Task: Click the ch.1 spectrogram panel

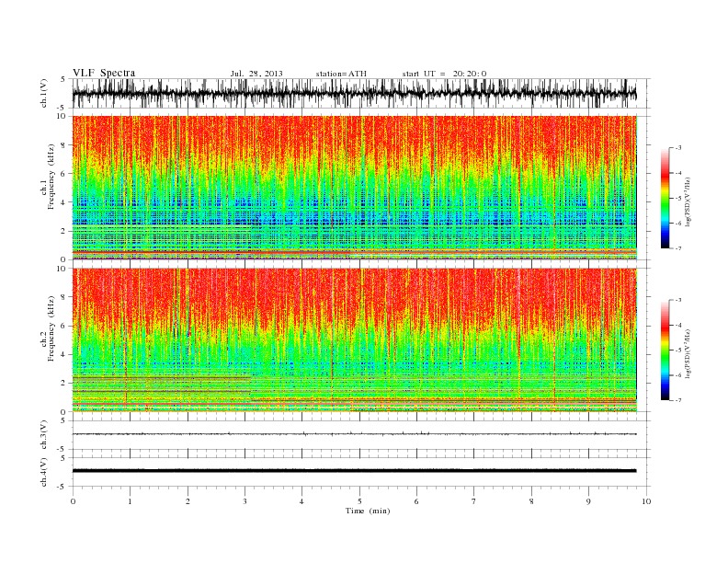Action: pyautogui.click(x=354, y=188)
